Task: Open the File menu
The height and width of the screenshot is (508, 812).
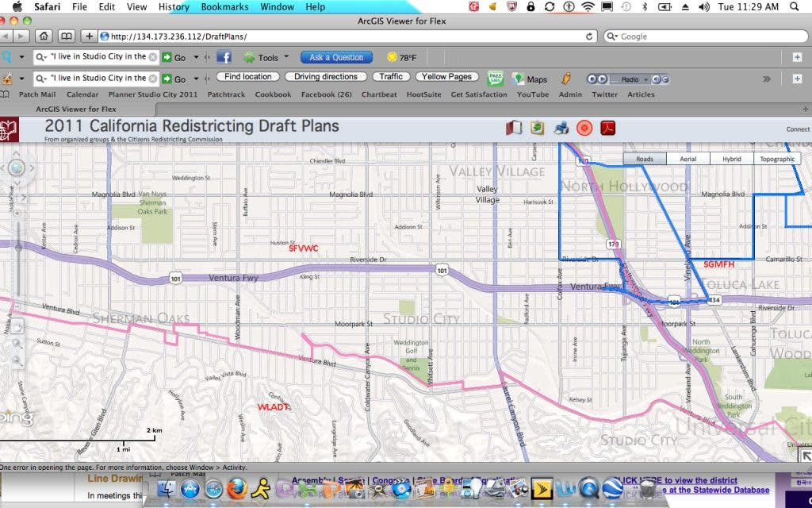Action: (x=79, y=6)
